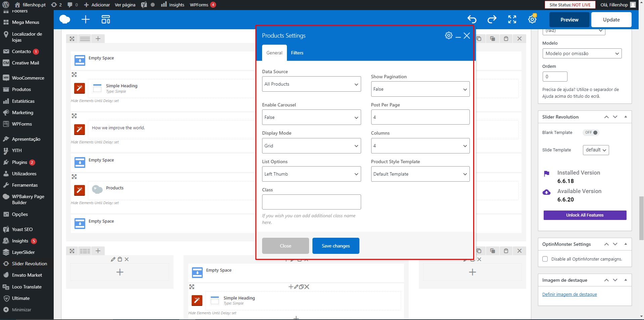Screen dimensions: 644x320
Task: Open the Columns dropdown
Action: (420, 146)
